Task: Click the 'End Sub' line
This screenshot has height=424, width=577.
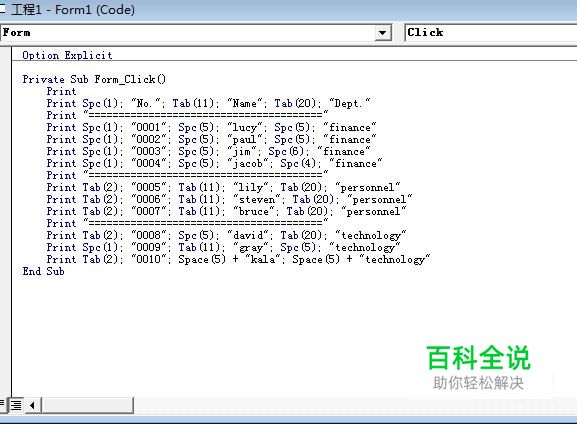Action: pos(43,271)
